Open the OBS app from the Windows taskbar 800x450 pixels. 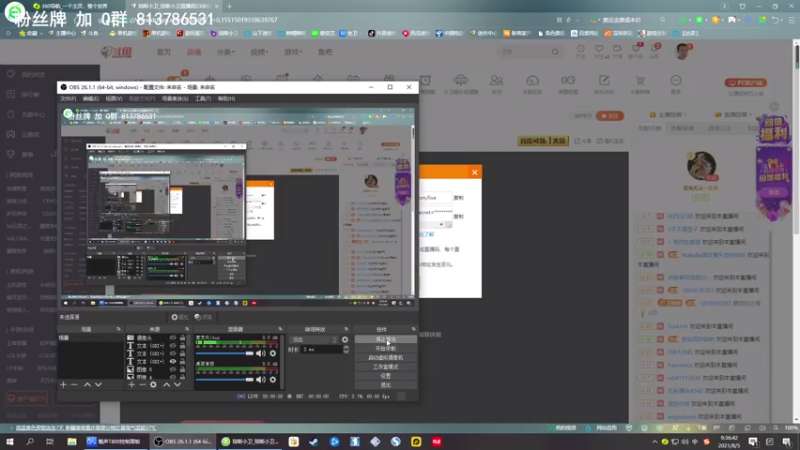point(182,442)
